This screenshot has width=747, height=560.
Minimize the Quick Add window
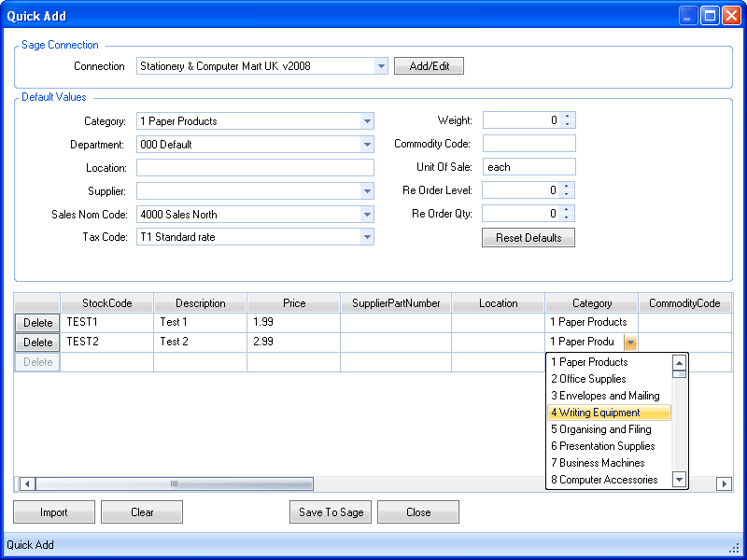tap(688, 16)
